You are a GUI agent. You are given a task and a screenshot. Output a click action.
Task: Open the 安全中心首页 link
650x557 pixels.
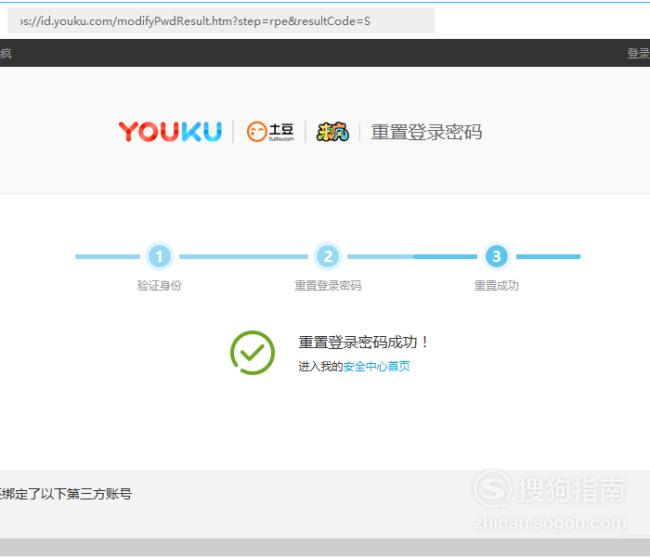[376, 366]
